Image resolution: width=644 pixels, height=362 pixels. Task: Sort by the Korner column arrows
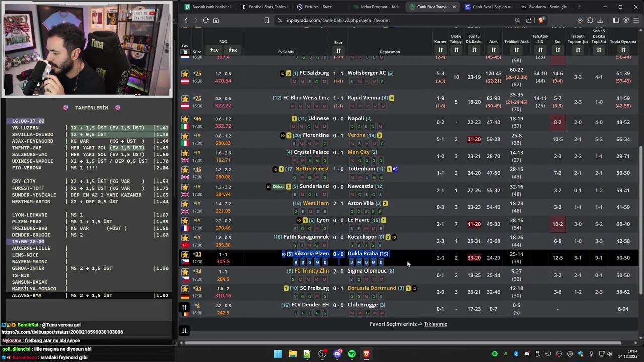coord(440,50)
